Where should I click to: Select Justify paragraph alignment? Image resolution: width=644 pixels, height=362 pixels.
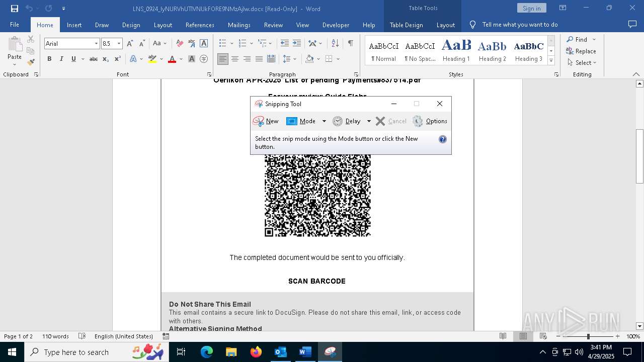coord(259,59)
